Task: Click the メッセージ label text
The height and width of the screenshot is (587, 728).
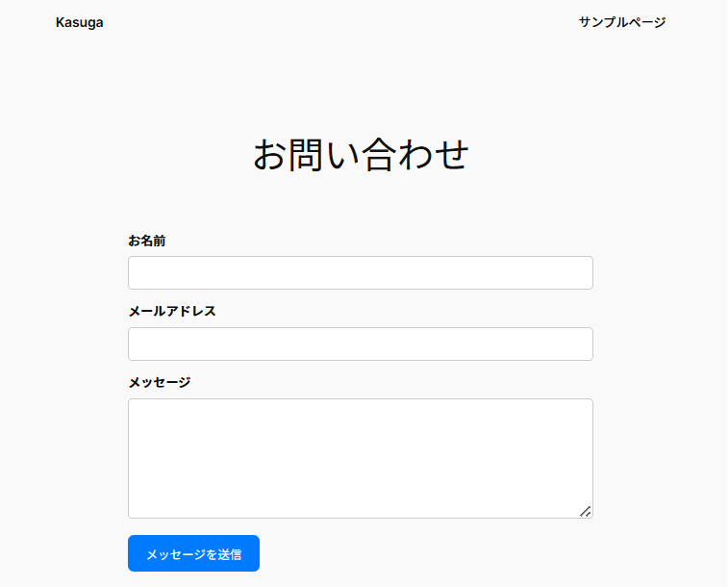Action: pyautogui.click(x=160, y=382)
